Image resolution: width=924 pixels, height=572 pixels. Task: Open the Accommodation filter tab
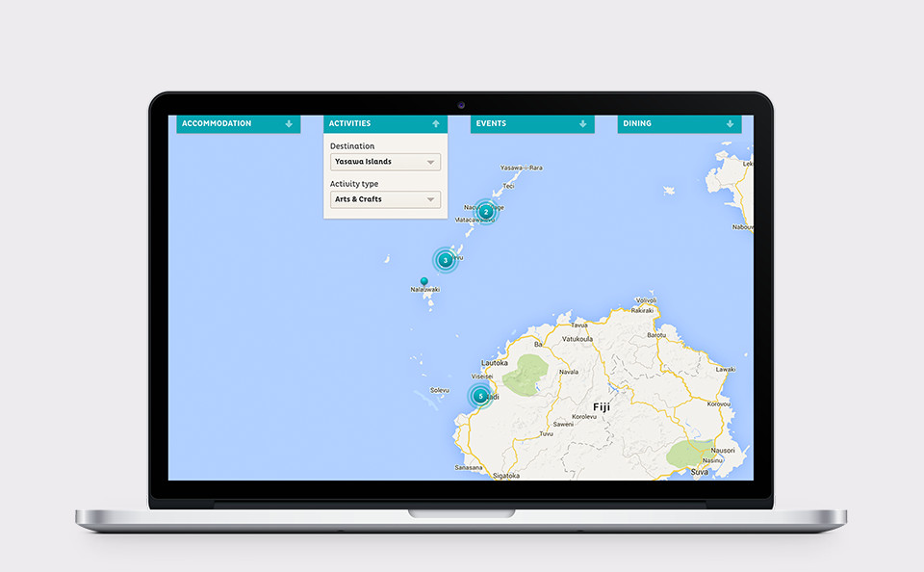coord(239,124)
